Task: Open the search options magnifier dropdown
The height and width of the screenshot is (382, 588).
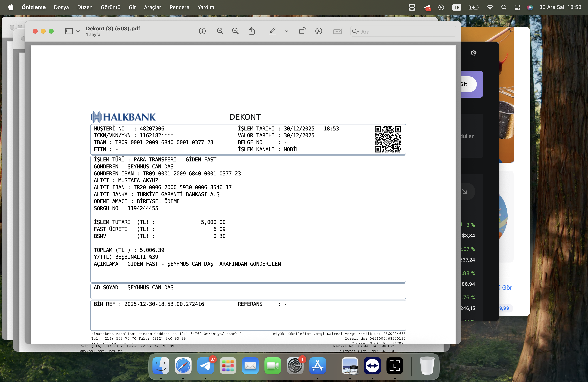Action: [x=356, y=31]
